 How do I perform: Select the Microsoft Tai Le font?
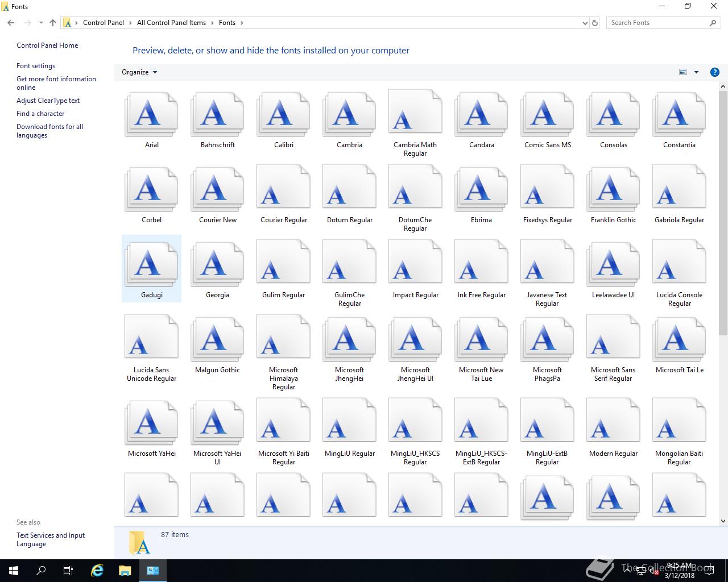click(x=679, y=340)
